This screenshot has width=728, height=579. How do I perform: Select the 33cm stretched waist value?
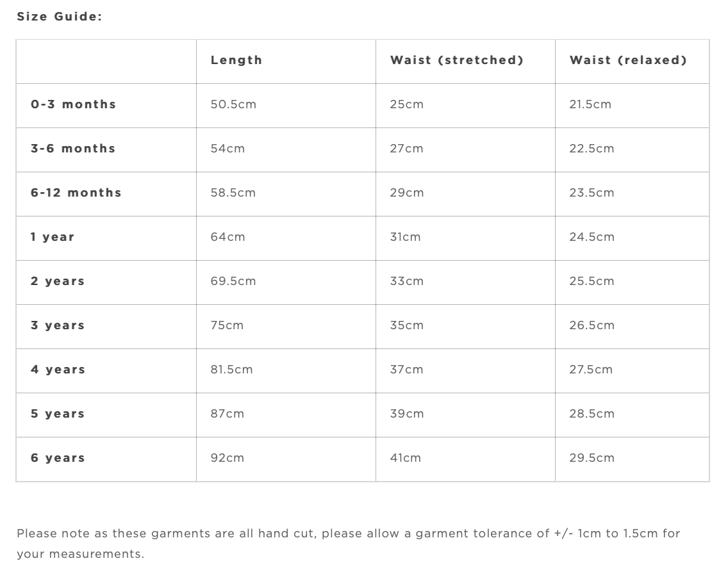[x=406, y=281]
